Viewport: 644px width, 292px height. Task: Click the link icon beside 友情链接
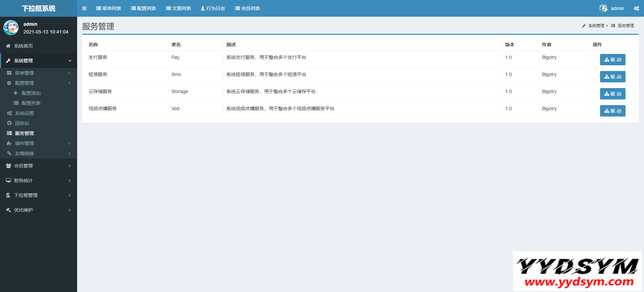[x=9, y=153]
